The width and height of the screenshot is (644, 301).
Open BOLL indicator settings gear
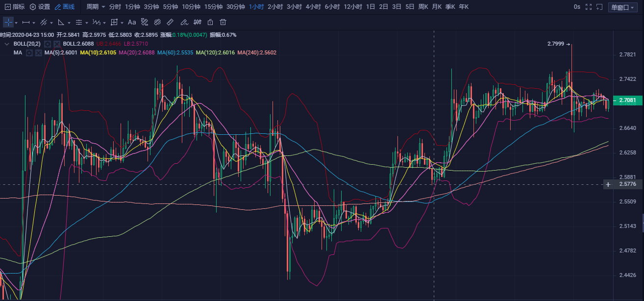pos(48,44)
